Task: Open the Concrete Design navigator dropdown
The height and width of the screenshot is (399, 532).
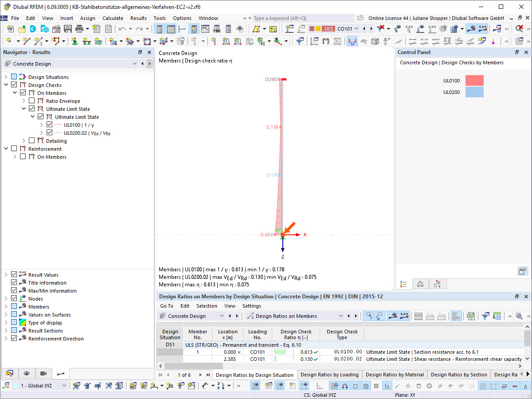Action: point(134,63)
